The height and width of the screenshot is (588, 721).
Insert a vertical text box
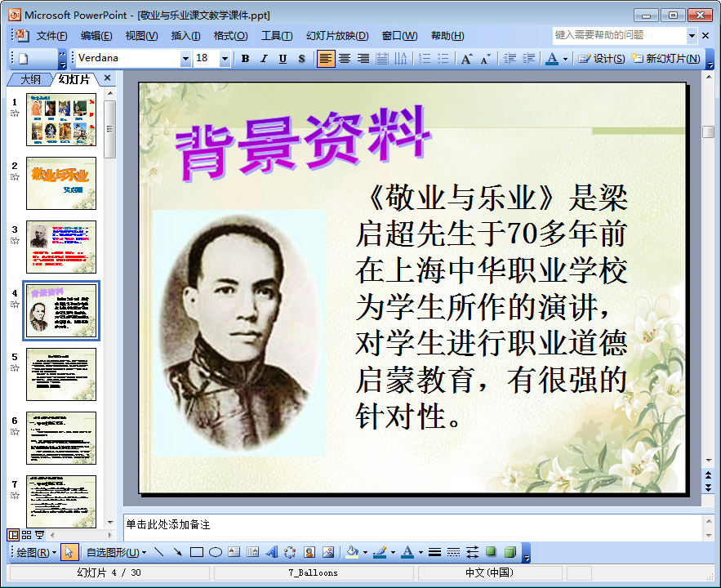coord(253,552)
